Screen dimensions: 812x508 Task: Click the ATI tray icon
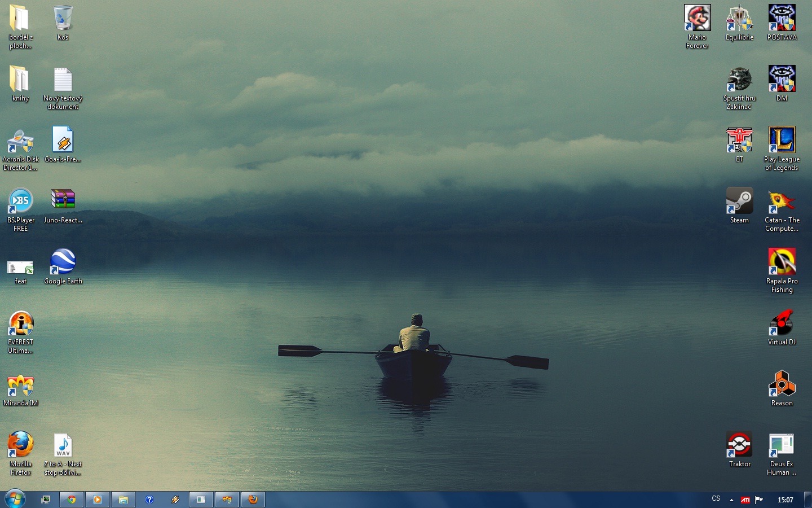coord(745,500)
